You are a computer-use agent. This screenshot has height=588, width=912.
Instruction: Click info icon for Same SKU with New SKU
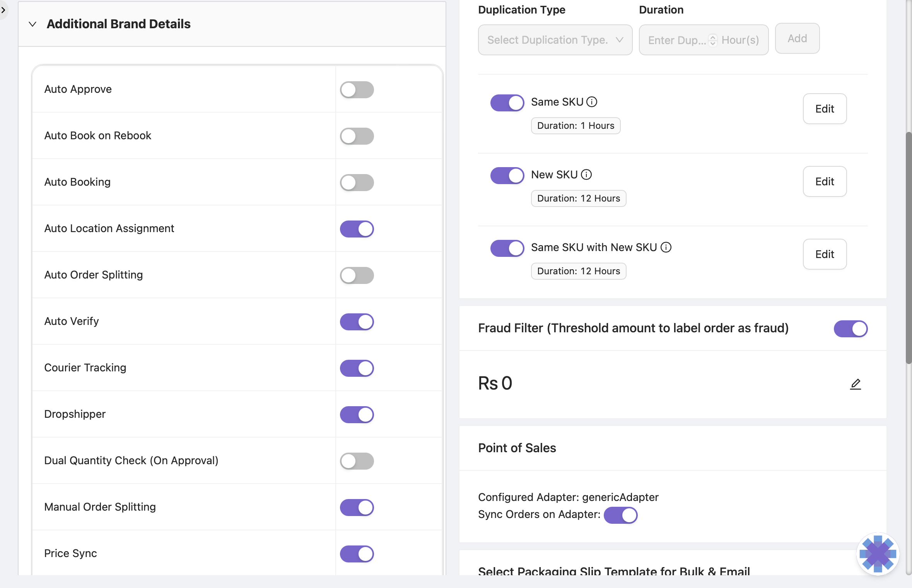(666, 247)
